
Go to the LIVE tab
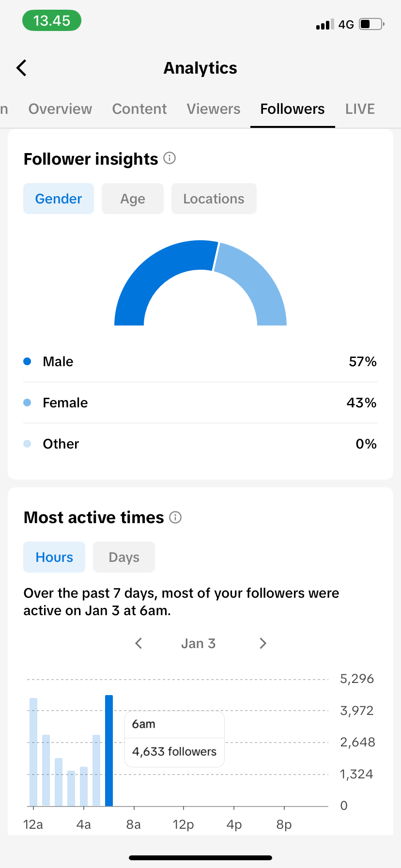tap(360, 109)
